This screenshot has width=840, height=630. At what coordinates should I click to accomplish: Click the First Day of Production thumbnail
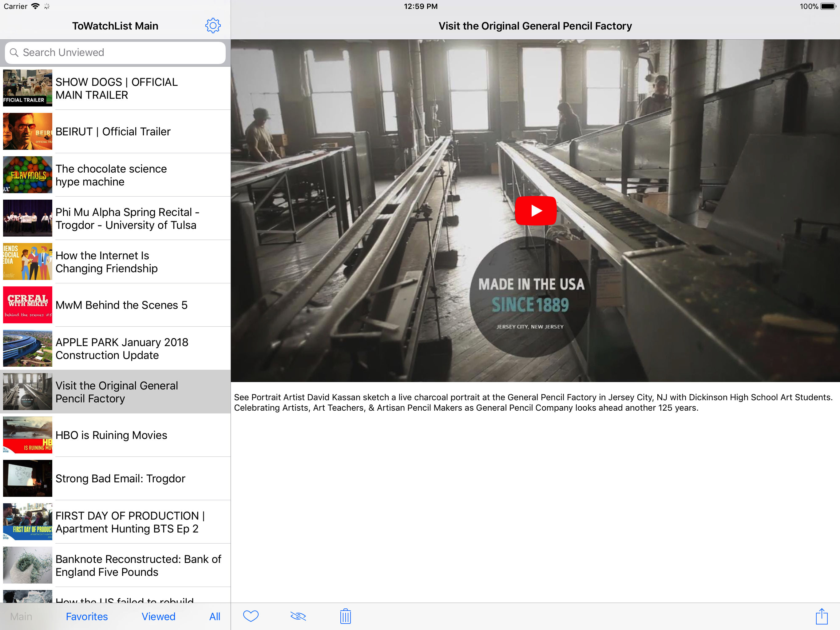(x=28, y=522)
